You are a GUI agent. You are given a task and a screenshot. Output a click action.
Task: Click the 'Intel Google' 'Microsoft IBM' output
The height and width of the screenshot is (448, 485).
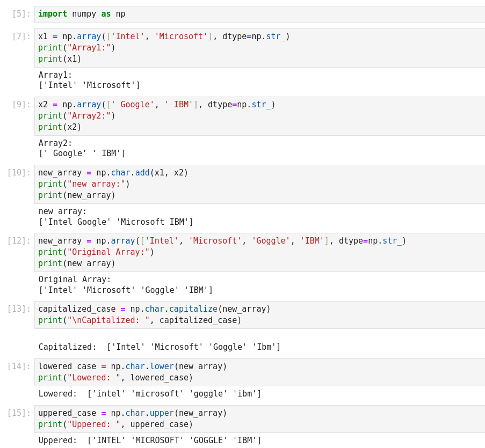click(x=115, y=222)
